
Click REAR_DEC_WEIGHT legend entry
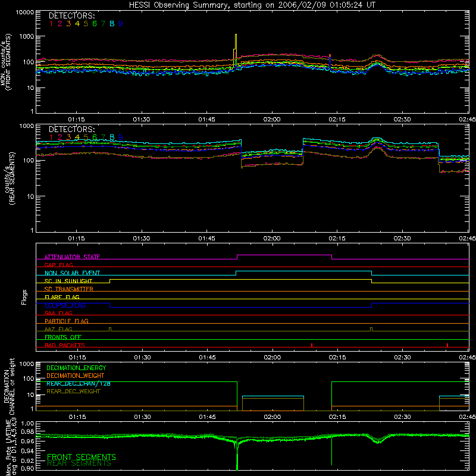(x=73, y=392)
